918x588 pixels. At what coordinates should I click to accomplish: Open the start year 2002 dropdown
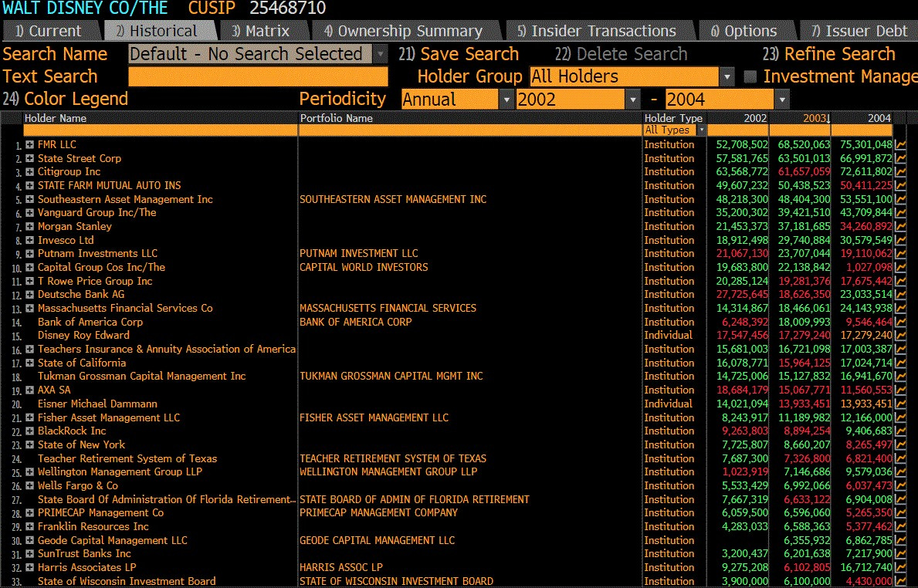(633, 100)
